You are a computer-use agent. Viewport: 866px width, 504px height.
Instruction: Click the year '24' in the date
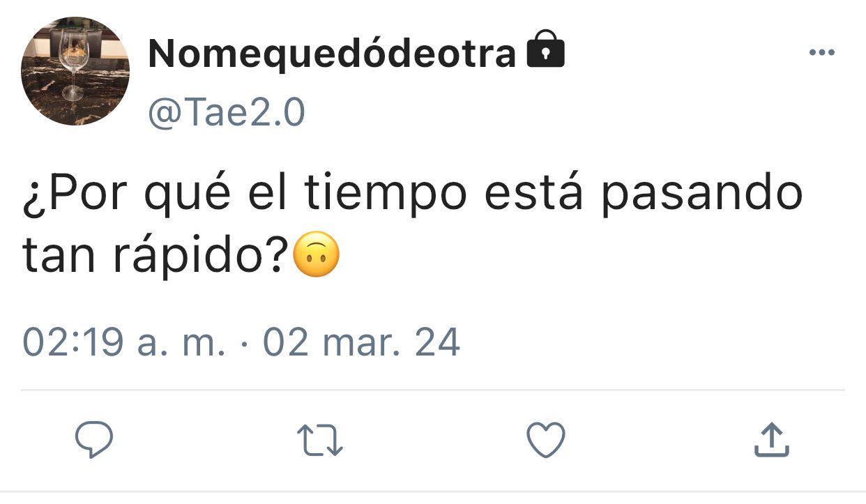point(438,343)
